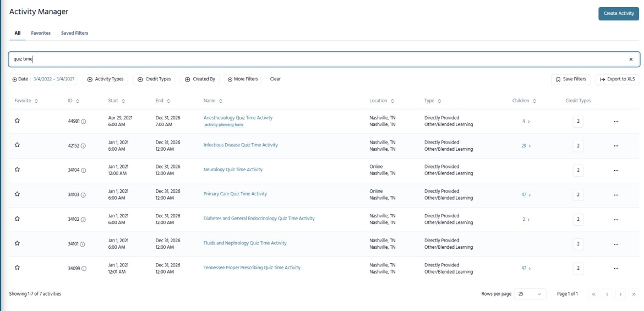Open Diabetes and General Endocrinology Quiz Time Activity link
This screenshot has width=644, height=311.
click(x=259, y=219)
